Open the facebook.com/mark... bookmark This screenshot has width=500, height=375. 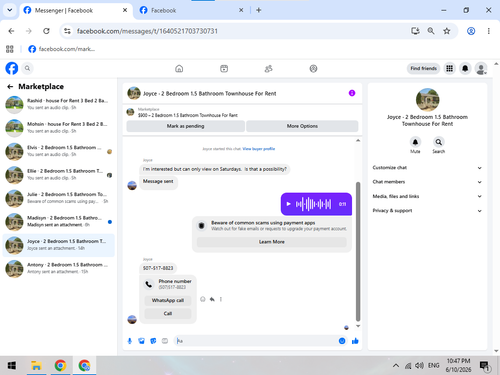click(62, 49)
